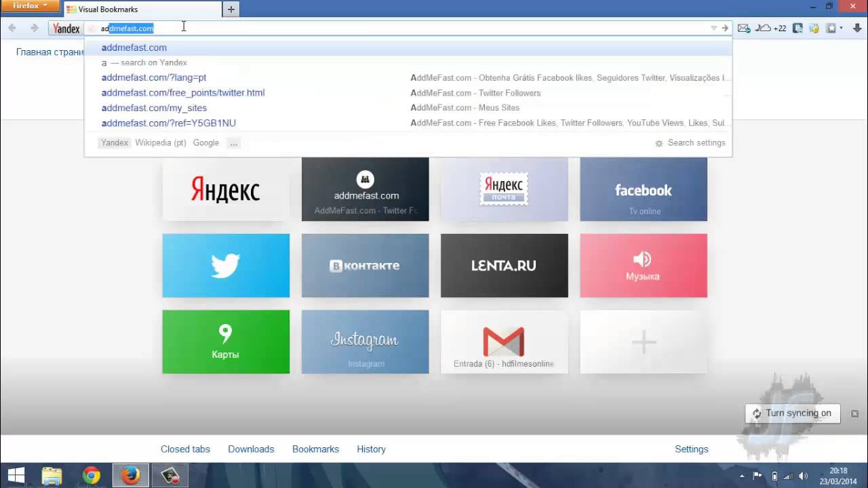Open File Explorer from the taskbar
This screenshot has height=488, width=868.
point(52,476)
